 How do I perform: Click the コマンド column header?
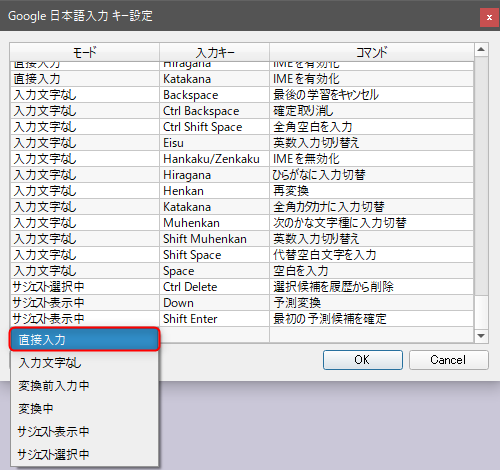pyautogui.click(x=371, y=52)
